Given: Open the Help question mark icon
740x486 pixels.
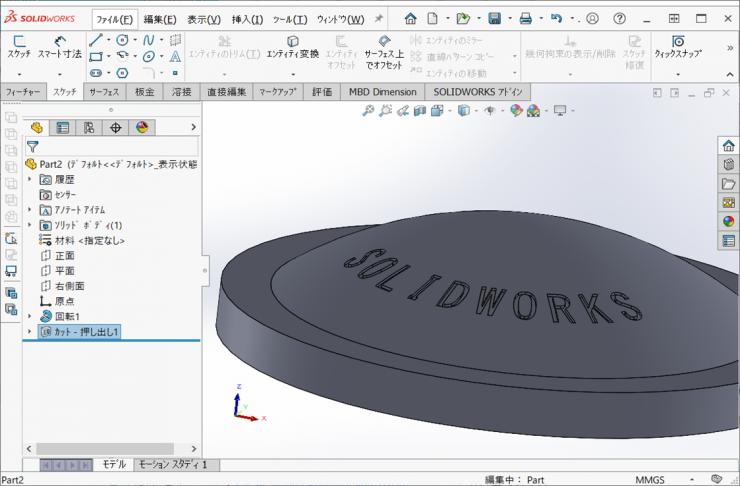Looking at the screenshot, I should click(619, 18).
